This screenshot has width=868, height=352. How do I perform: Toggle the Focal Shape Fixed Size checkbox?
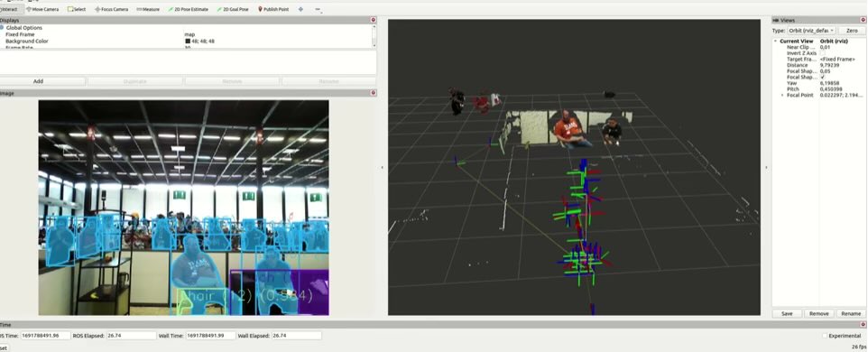point(822,77)
